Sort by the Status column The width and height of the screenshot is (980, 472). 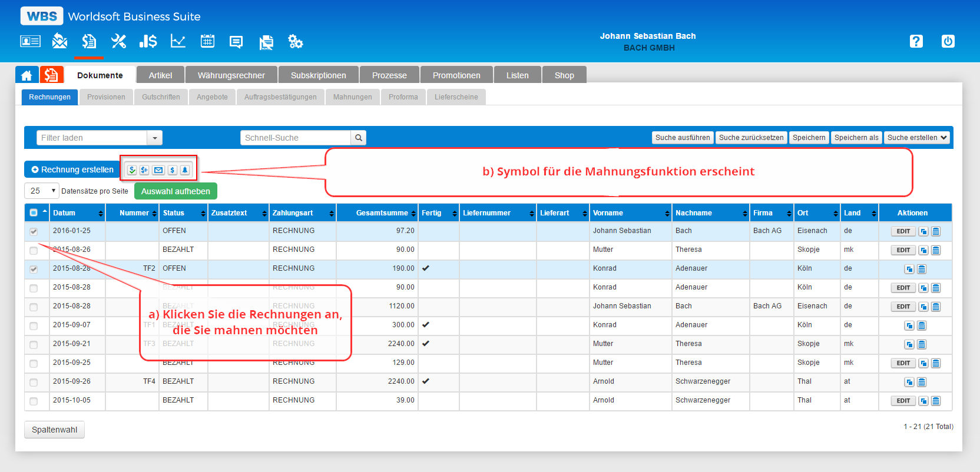pos(184,213)
